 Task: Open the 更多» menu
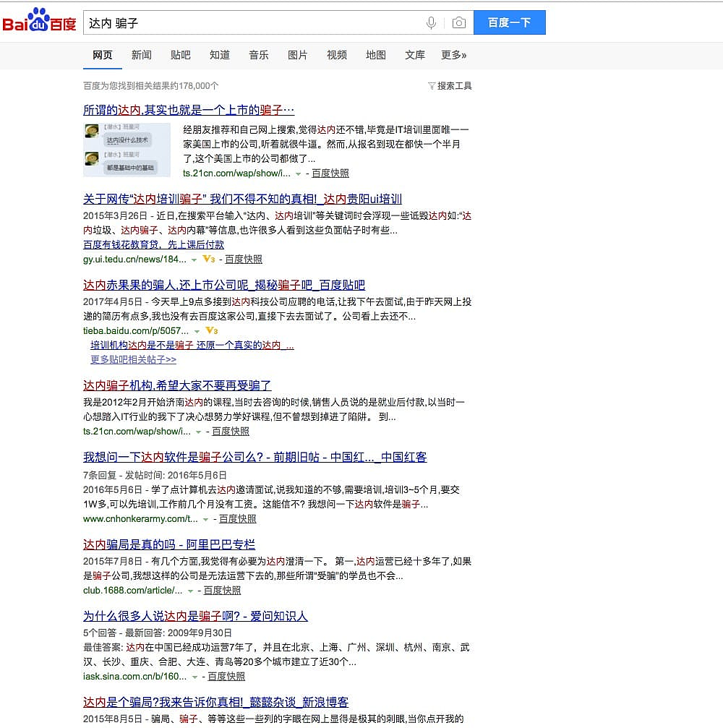point(454,55)
